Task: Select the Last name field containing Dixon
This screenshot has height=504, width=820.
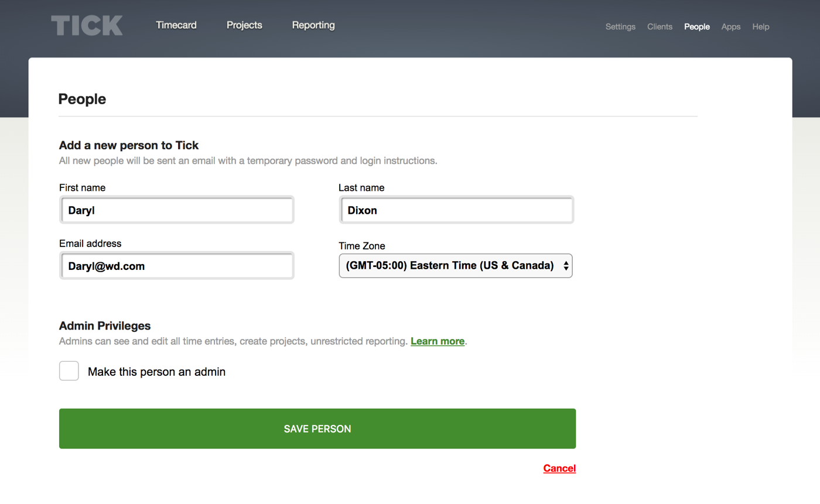Action: click(456, 209)
